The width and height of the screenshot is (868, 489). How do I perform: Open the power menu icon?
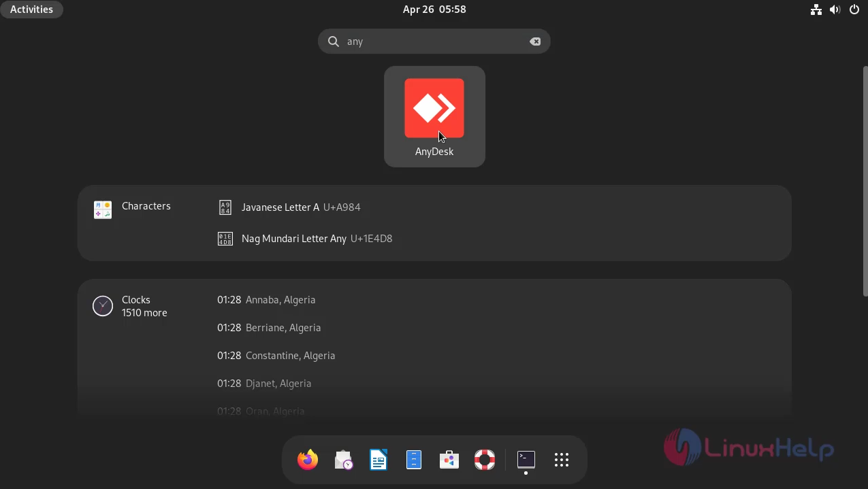(x=854, y=10)
